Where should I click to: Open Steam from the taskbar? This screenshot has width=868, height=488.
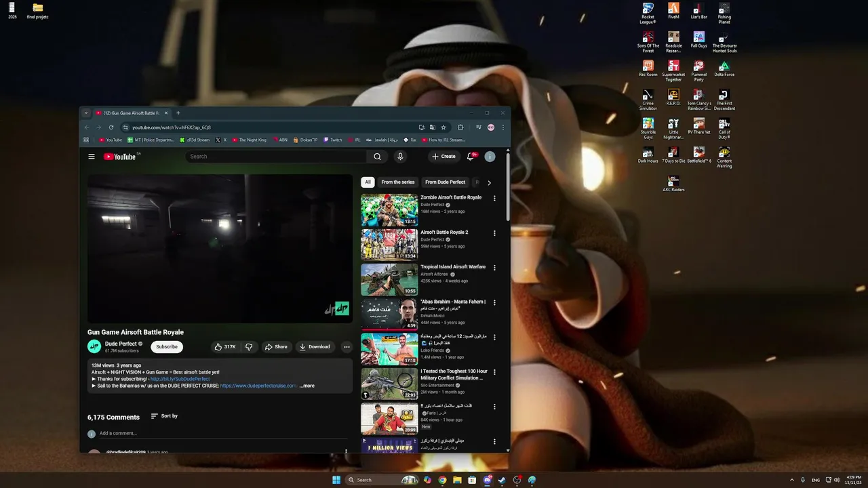click(502, 480)
